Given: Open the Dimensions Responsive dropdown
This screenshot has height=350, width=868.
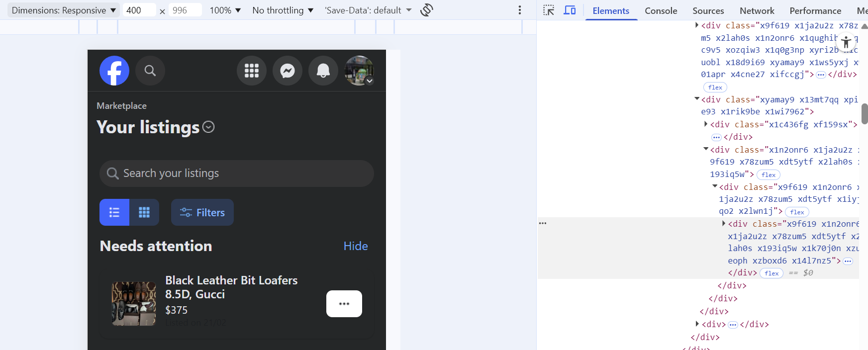Looking at the screenshot, I should click(64, 10).
